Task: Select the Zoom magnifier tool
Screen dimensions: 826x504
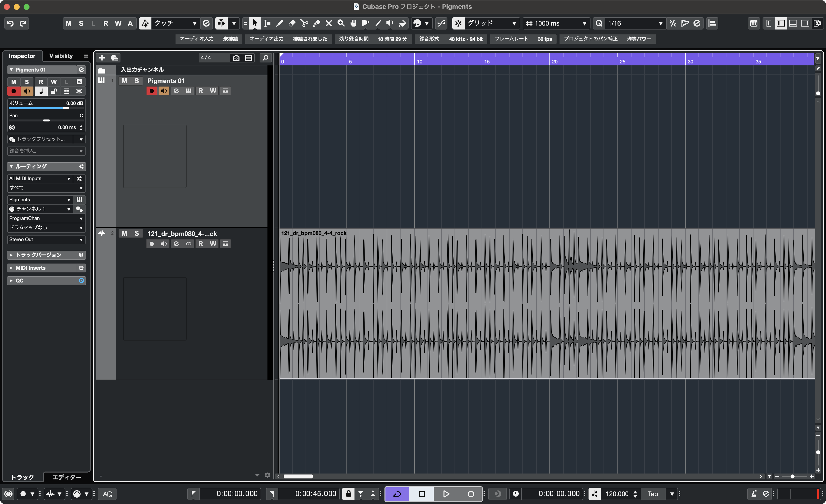Action: coord(341,23)
